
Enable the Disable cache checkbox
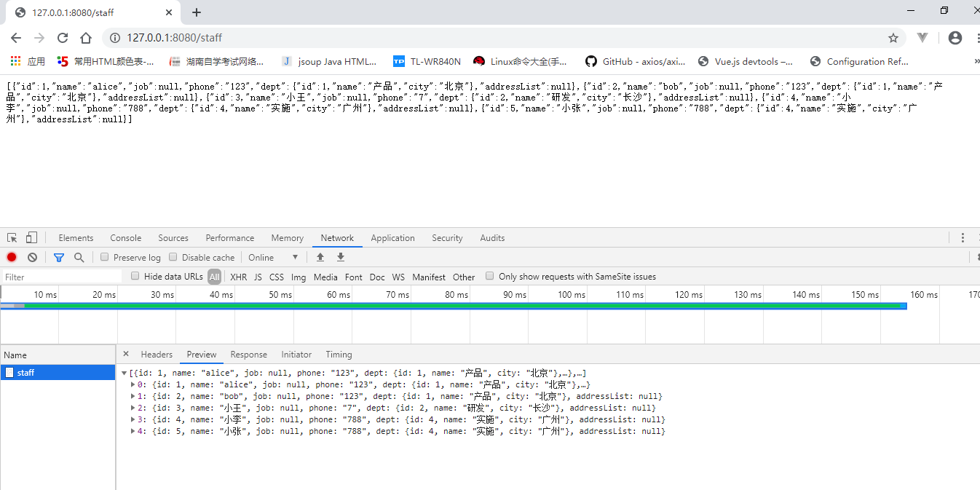coord(173,257)
